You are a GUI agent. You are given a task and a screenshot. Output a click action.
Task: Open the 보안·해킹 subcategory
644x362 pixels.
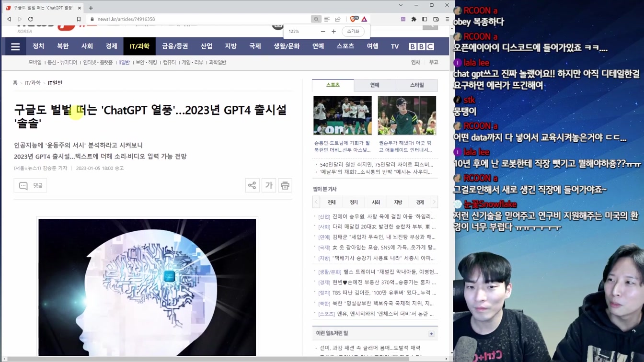[146, 63]
